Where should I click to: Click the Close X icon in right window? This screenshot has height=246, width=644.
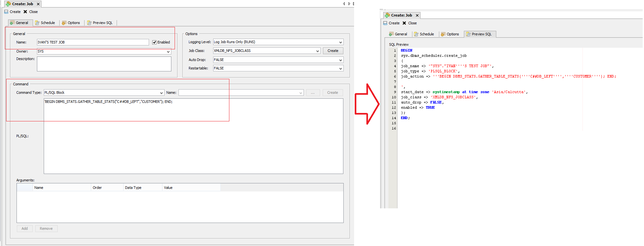[x=404, y=23]
